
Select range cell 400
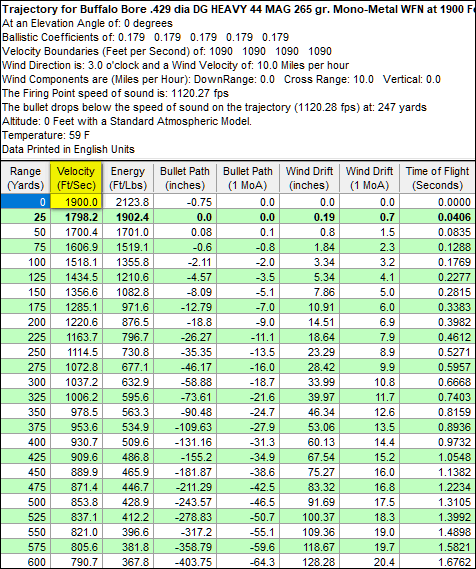click(x=25, y=442)
